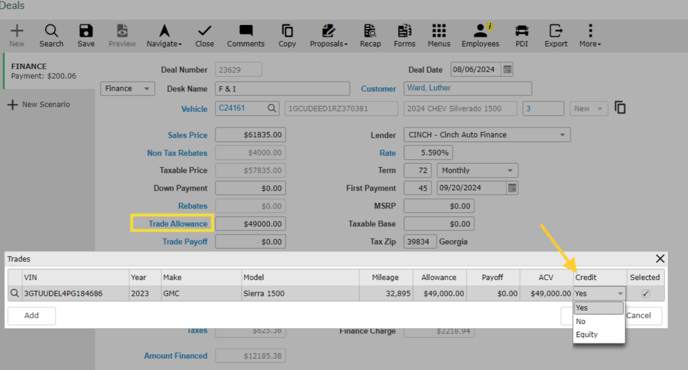Click vehicle stock search magnifier
The width and height of the screenshot is (688, 370).
click(x=272, y=108)
